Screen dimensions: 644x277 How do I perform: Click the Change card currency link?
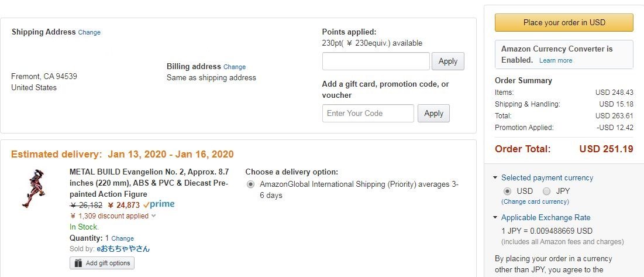coord(535,202)
